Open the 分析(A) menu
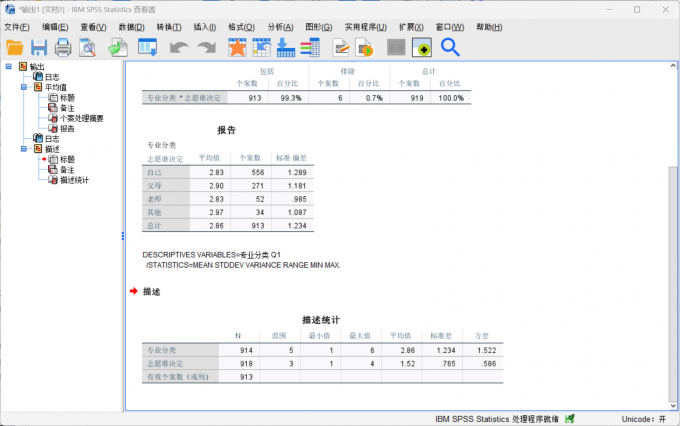This screenshot has width=680, height=426. (x=281, y=26)
